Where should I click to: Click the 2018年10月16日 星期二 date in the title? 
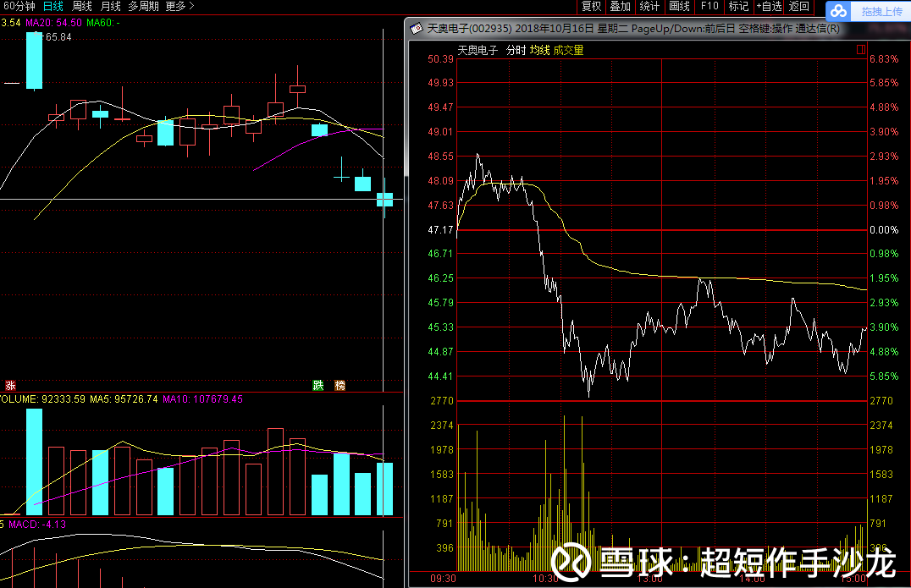coord(571,29)
